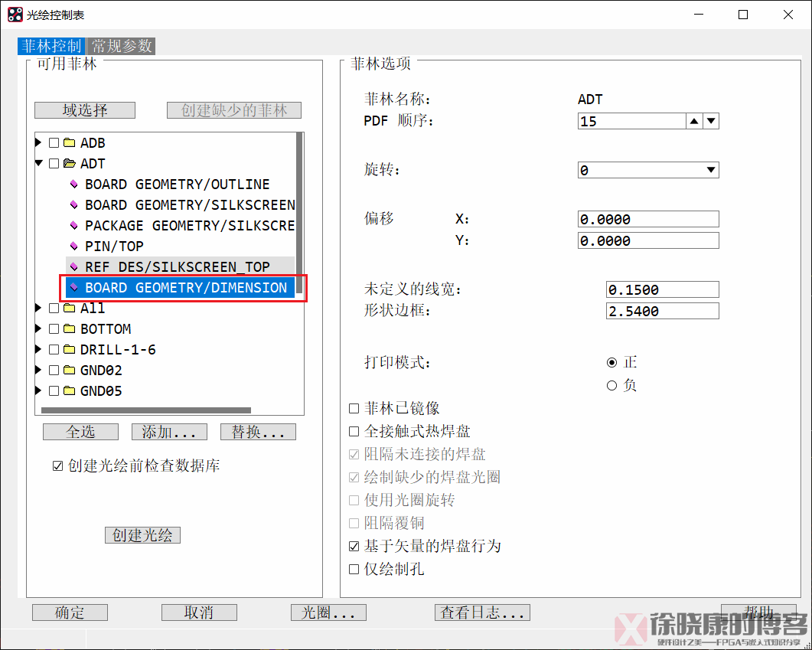
Task: Collapse the ADT tree node
Action: pos(38,163)
